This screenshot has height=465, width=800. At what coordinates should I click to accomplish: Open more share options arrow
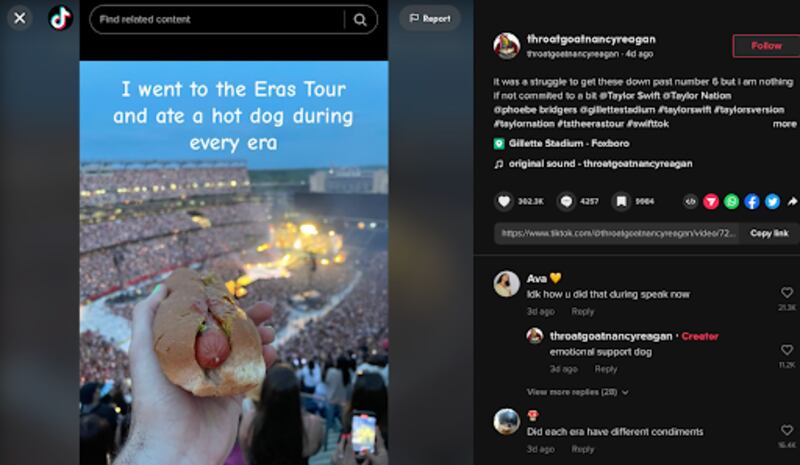coord(792,201)
